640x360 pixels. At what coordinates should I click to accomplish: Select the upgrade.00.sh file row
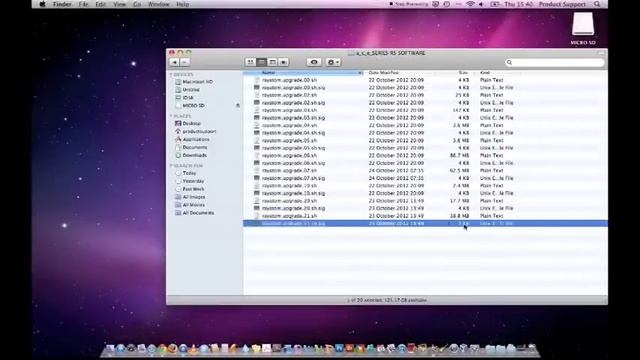425,80
